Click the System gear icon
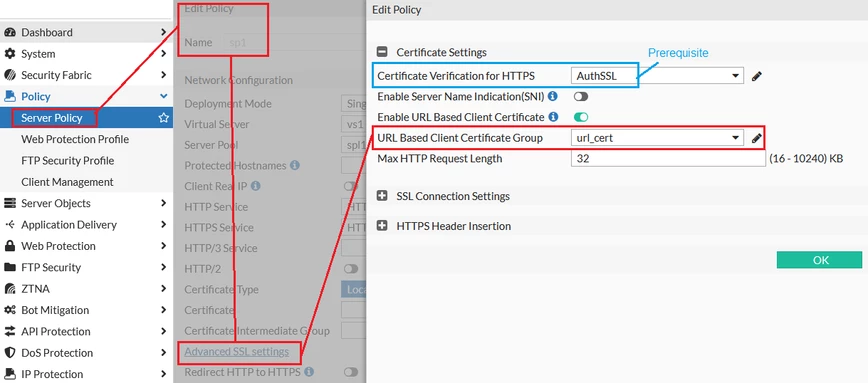 click(x=10, y=54)
